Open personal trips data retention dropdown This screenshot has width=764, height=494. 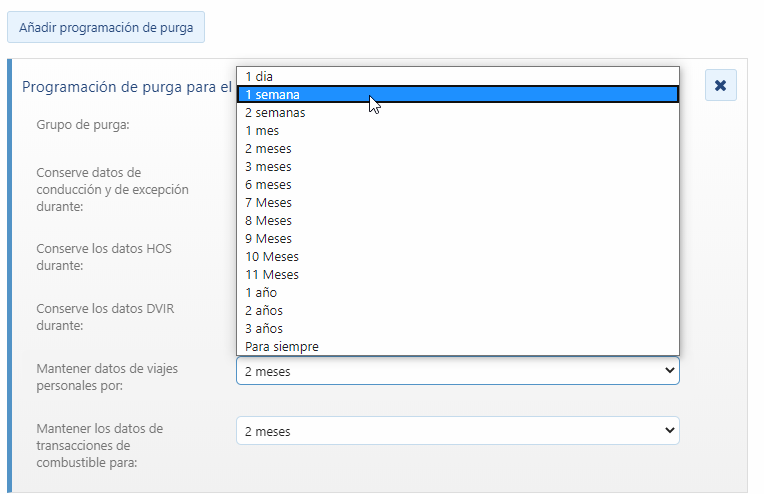pos(458,371)
